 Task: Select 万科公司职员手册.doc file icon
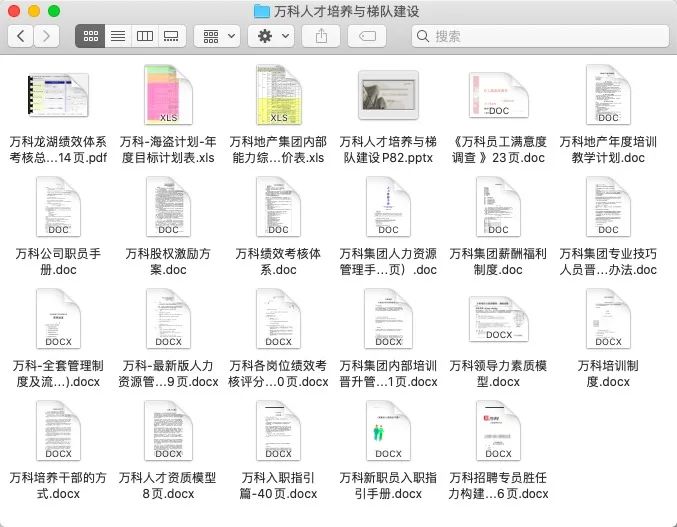(58, 207)
